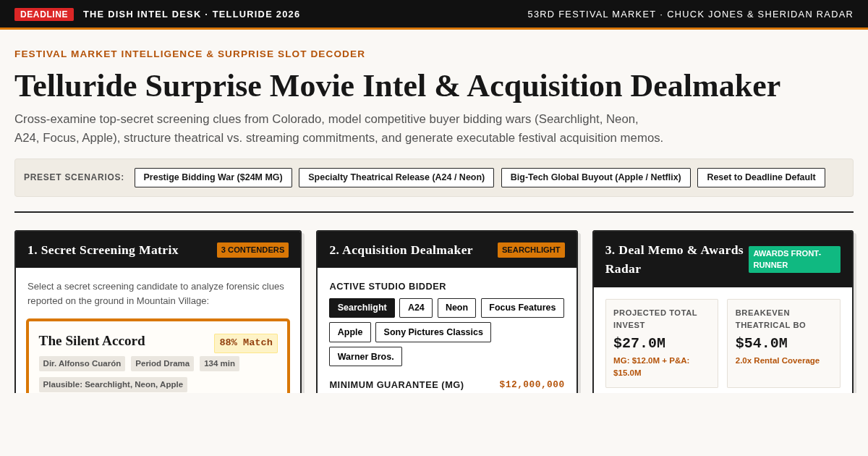Image resolution: width=868 pixels, height=456 pixels.
Task: Click the 2.0x Rental Coverage text
Action: pos(778,360)
